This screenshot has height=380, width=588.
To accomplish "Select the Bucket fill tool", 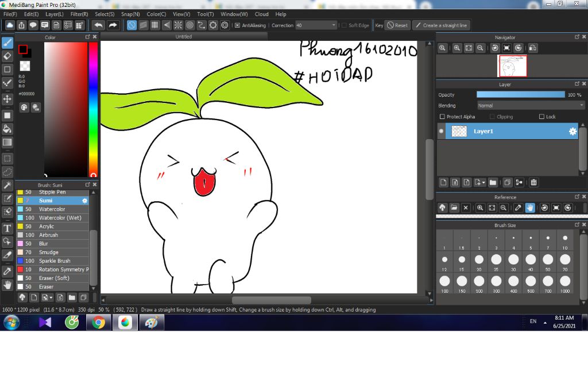I will click(7, 129).
